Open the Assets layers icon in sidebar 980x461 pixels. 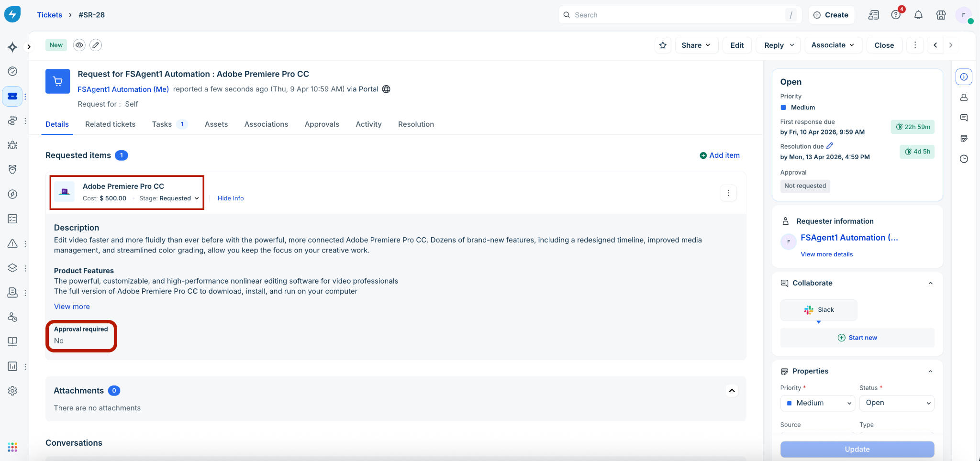tap(12, 268)
